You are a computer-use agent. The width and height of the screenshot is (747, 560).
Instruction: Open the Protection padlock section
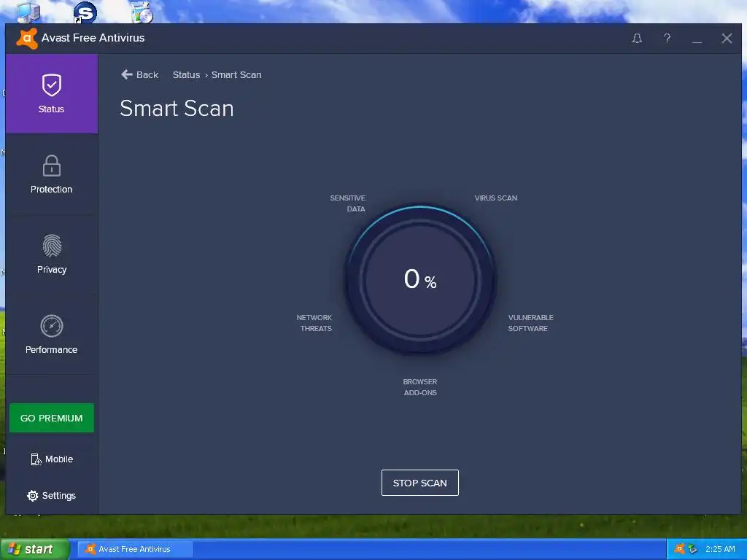click(52, 174)
